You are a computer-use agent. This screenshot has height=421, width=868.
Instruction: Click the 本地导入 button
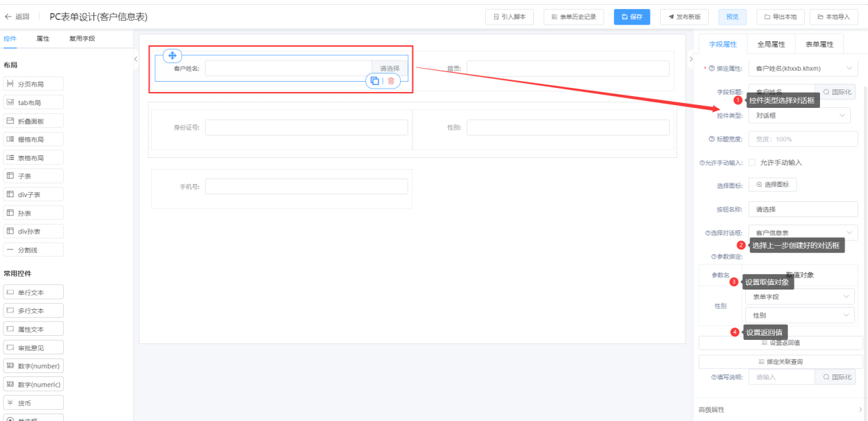[x=834, y=16]
